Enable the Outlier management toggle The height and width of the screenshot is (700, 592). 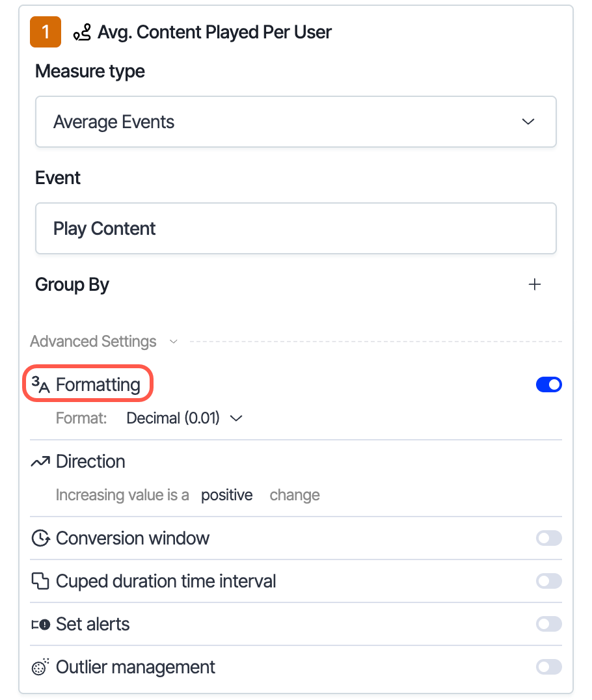click(548, 667)
